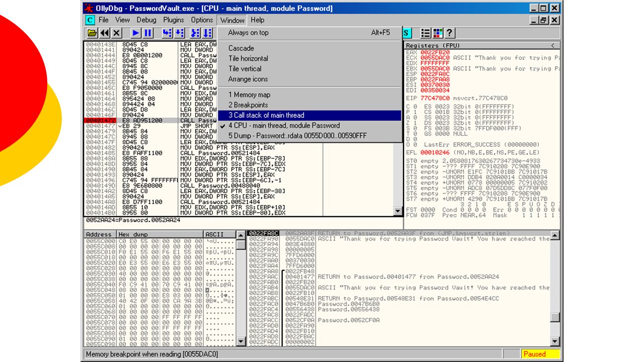Image resolution: width=644 pixels, height=362 pixels.
Task: Open Appearance options colored grid icon
Action: (438, 33)
